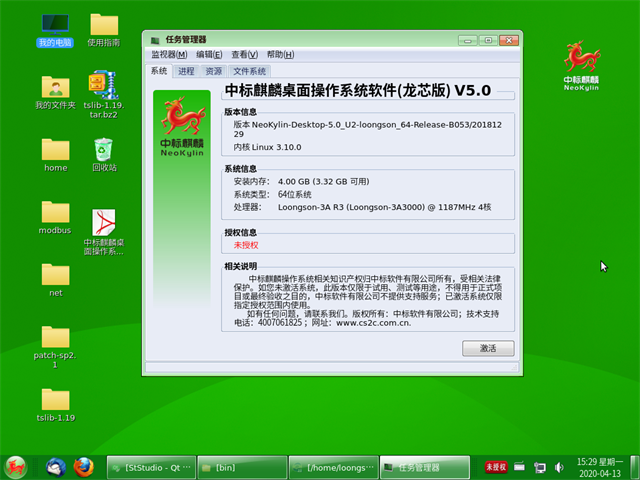Screen dimensions: 640x480
Task: Open the 使用指南 folder icon
Action: tap(103, 27)
